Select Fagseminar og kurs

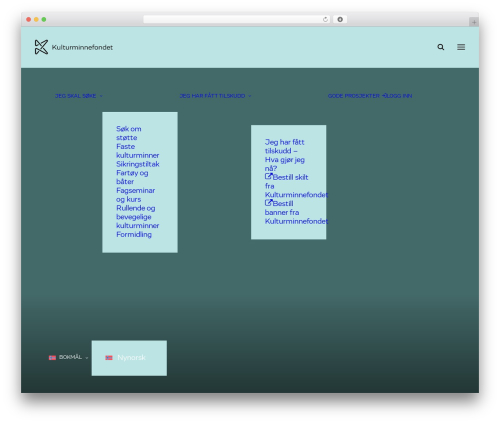pos(135,195)
